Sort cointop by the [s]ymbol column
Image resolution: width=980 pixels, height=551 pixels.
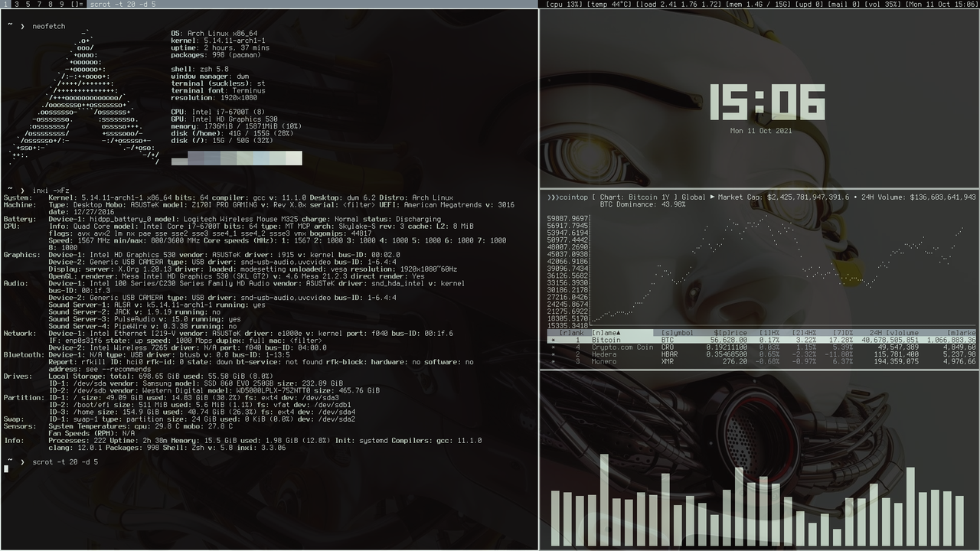pos(678,333)
